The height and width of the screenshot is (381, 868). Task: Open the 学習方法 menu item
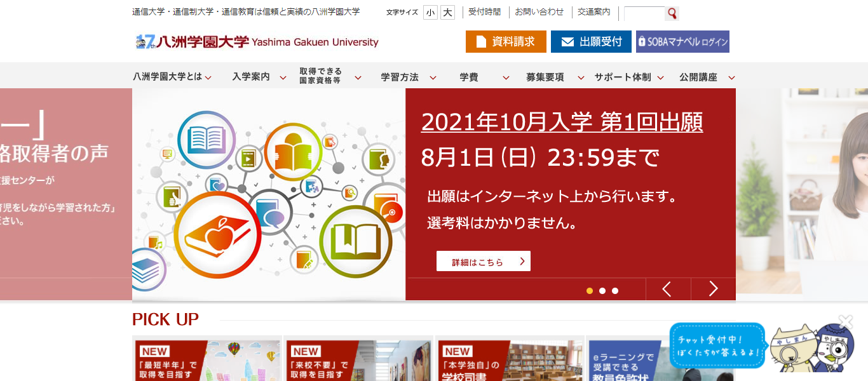click(409, 77)
